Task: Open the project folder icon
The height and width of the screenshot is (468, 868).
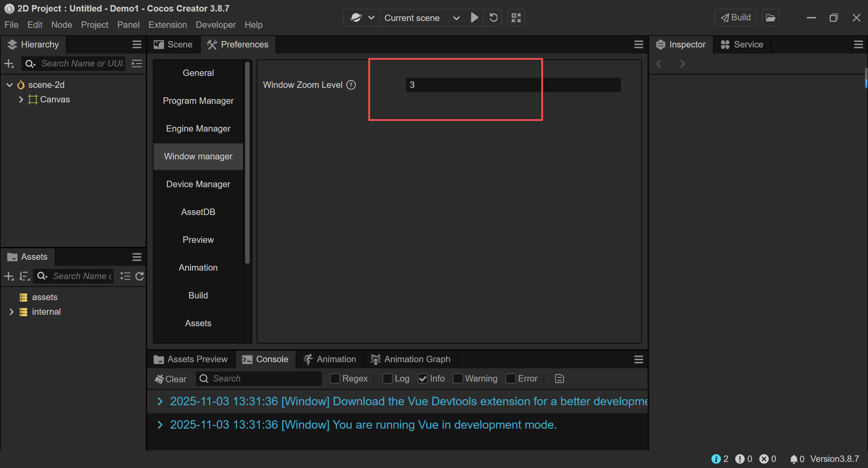Action: pos(770,18)
